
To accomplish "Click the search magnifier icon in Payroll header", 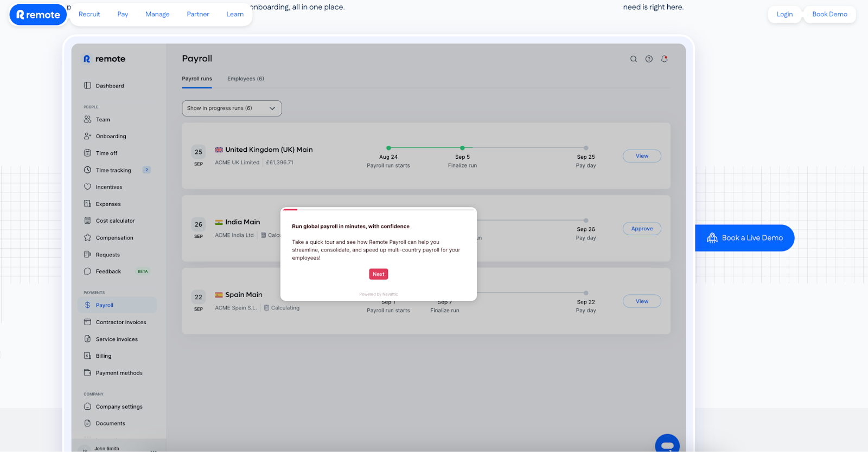I will 634,59.
